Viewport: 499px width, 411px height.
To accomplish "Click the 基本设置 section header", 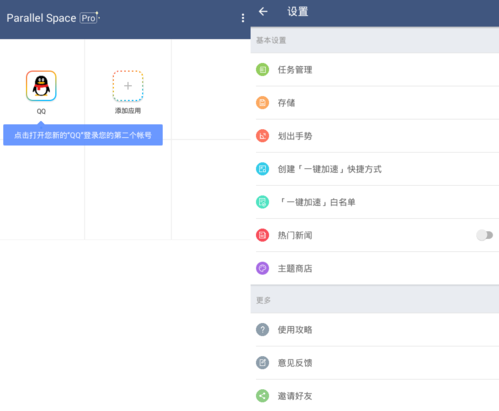I will point(375,40).
